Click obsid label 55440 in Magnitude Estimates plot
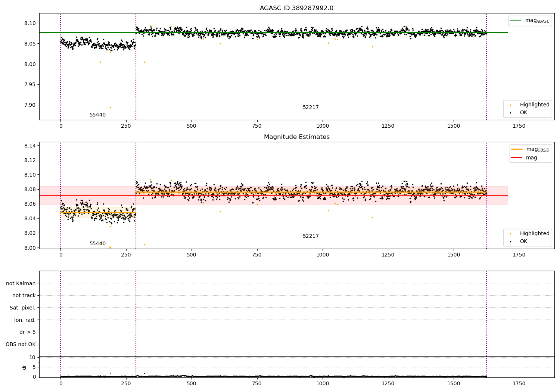The height and width of the screenshot is (392, 560). pos(97,244)
